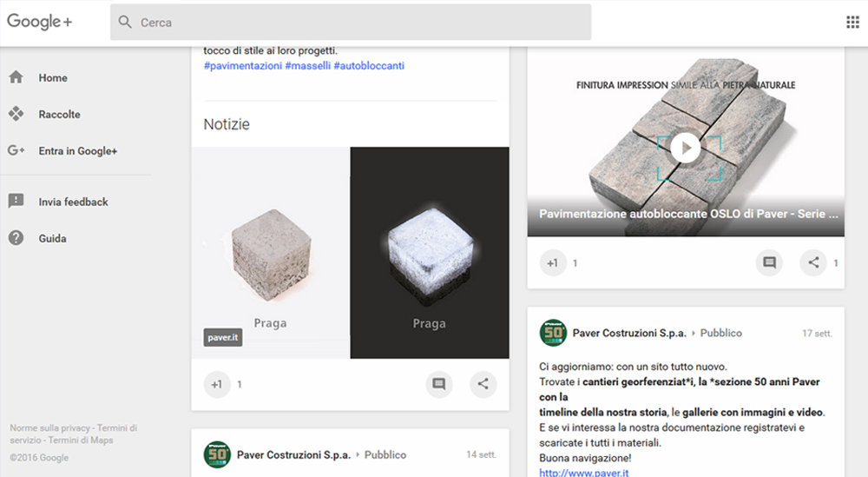Choose Invia feedback

tap(76, 202)
